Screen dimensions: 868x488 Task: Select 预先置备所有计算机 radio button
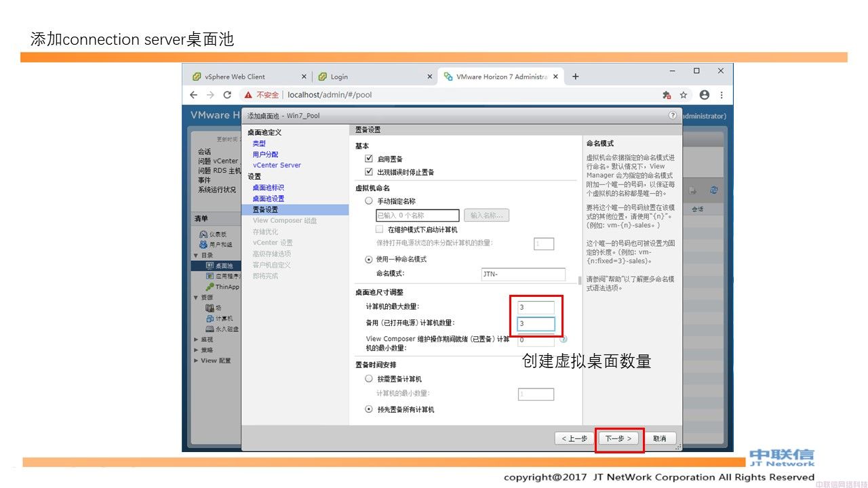[x=369, y=409]
